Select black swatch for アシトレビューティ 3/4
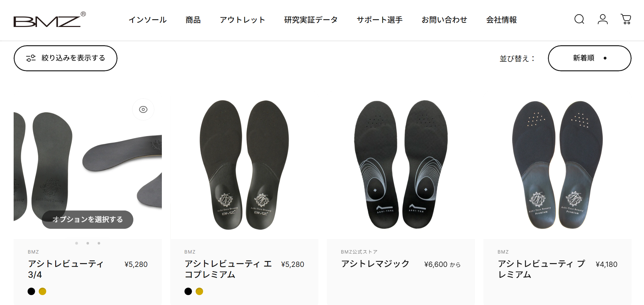The image size is (644, 305). tap(31, 291)
